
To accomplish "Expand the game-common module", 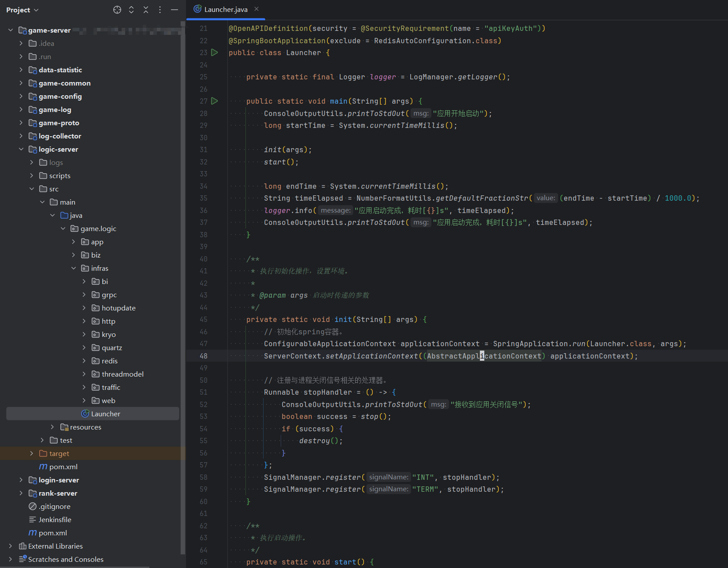I will 21,83.
